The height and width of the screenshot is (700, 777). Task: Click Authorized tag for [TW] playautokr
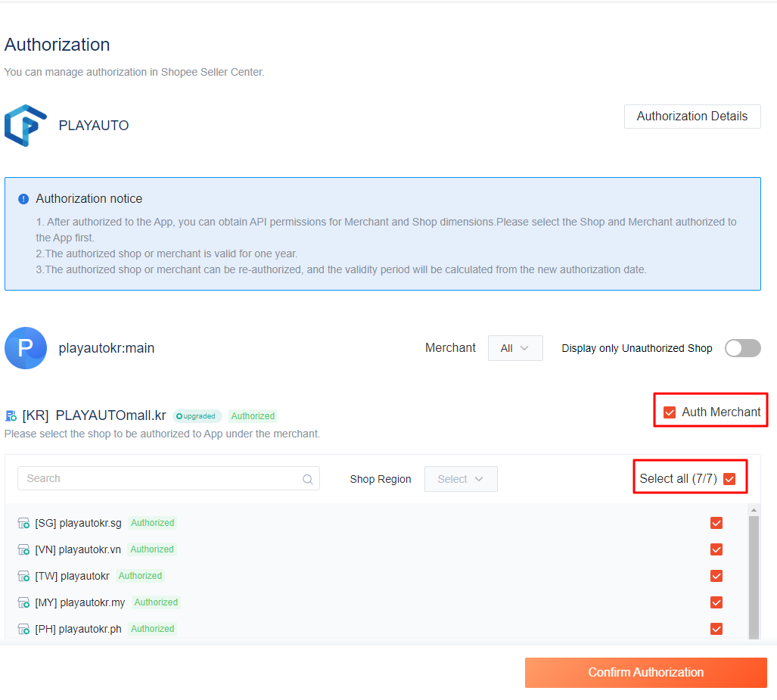(140, 576)
